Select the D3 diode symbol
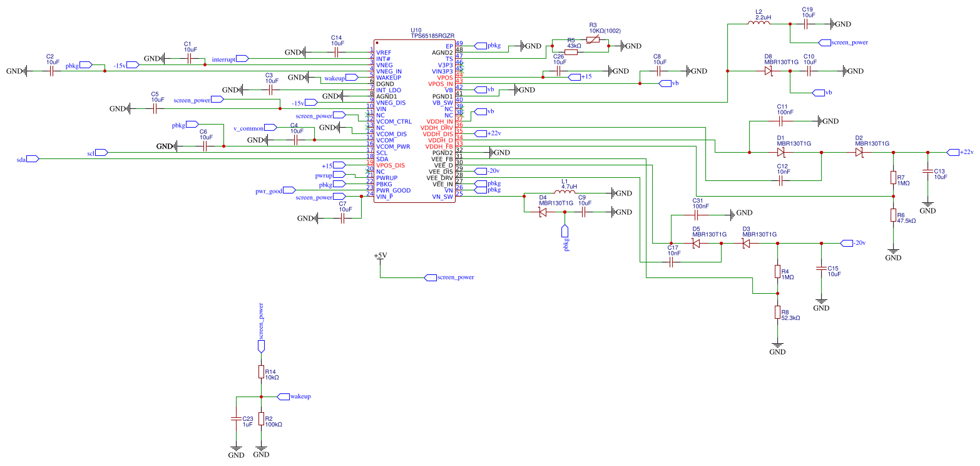 pyautogui.click(x=745, y=243)
